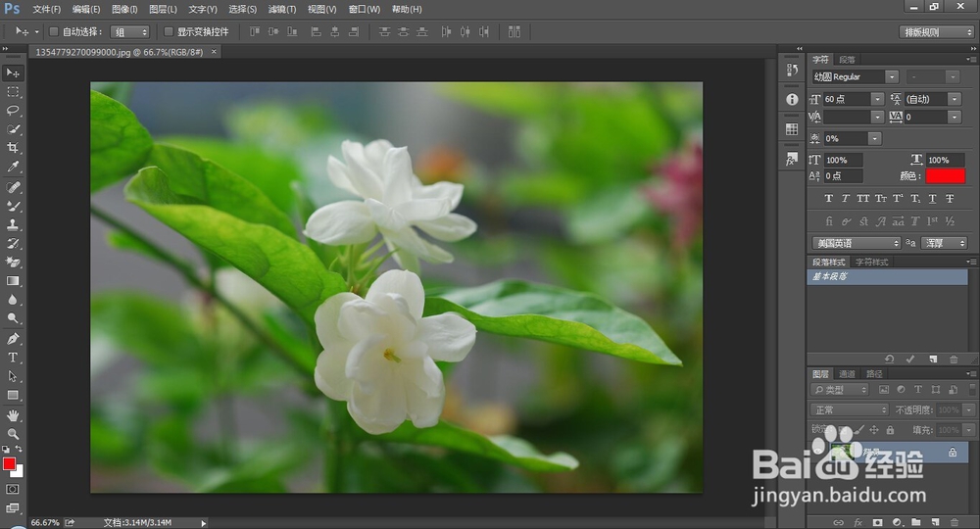The height and width of the screenshot is (529, 980).
Task: Select the Spot Healing Brush tool
Action: [x=13, y=187]
